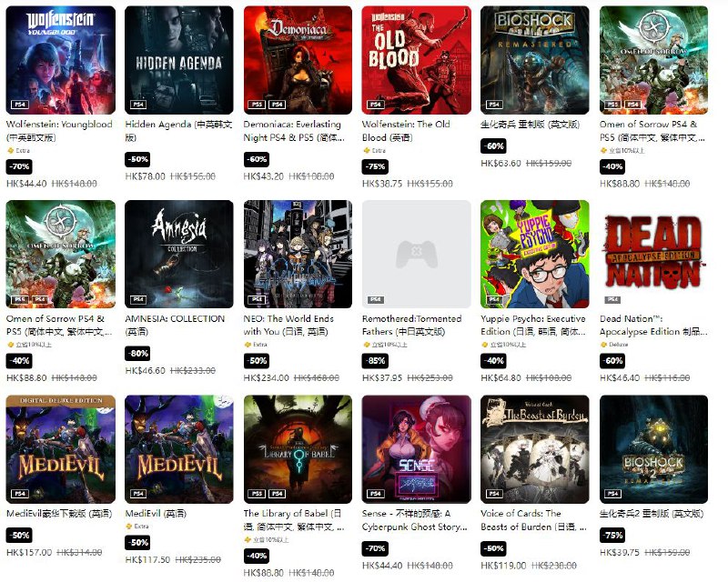
Task: Open Yuppie Psycho Executive Edition cover
Action: [x=535, y=255]
